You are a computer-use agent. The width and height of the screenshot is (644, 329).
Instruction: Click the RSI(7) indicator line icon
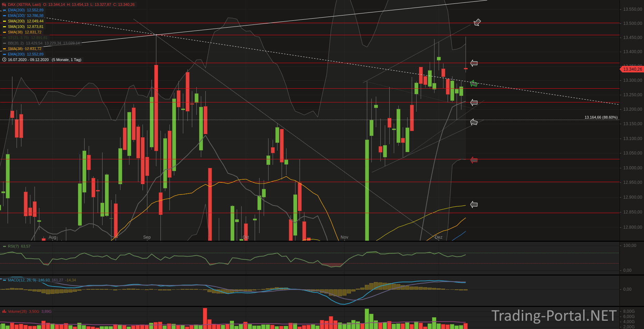point(4,246)
